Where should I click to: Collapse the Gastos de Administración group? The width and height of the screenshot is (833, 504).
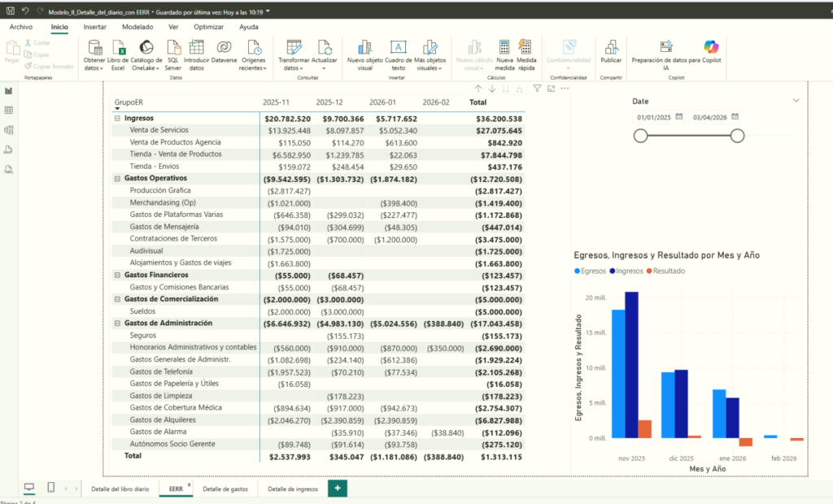pyautogui.click(x=118, y=324)
